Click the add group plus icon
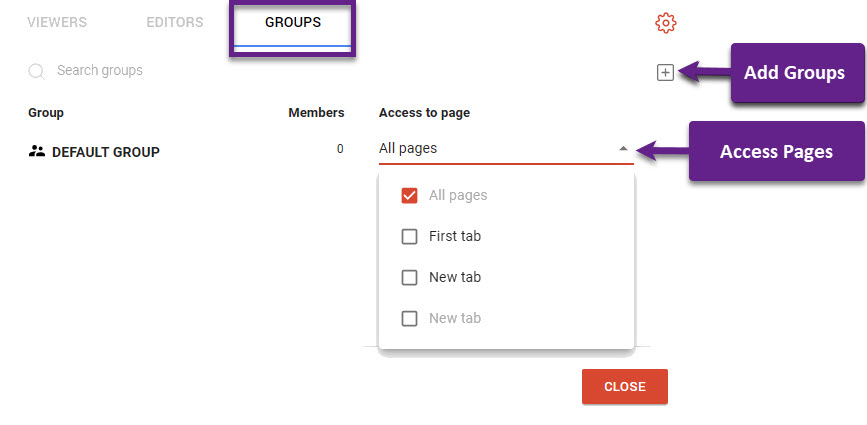This screenshot has height=425, width=867. tap(665, 72)
